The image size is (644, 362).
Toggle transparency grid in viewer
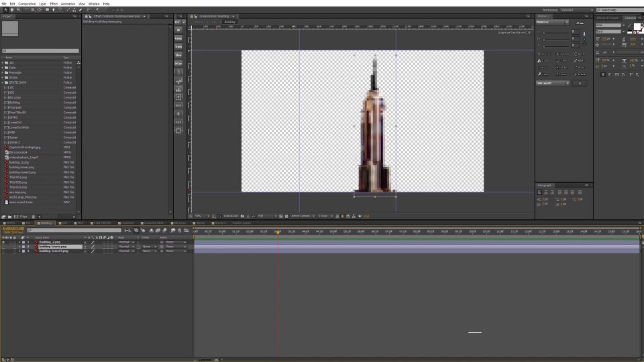(286, 216)
